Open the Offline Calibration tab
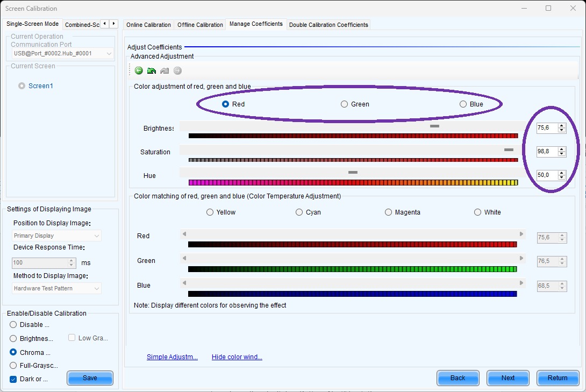Viewport: 586px width, 392px height. click(200, 25)
